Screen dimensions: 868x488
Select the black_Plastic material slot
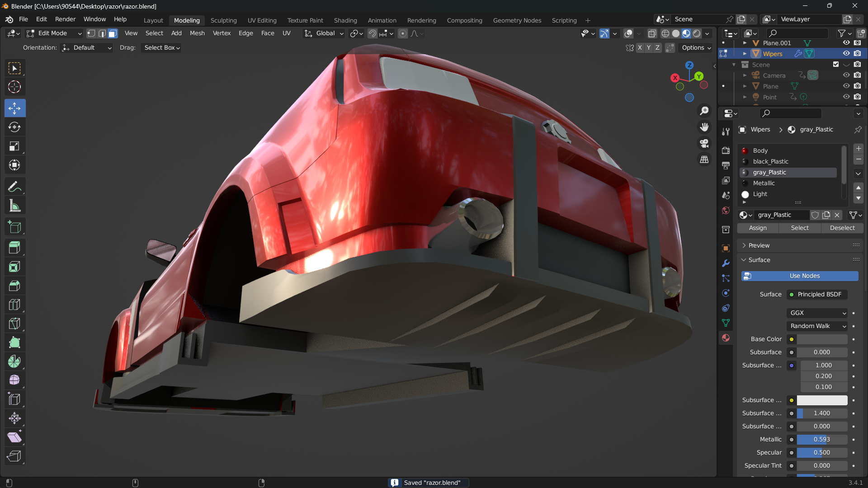770,161
